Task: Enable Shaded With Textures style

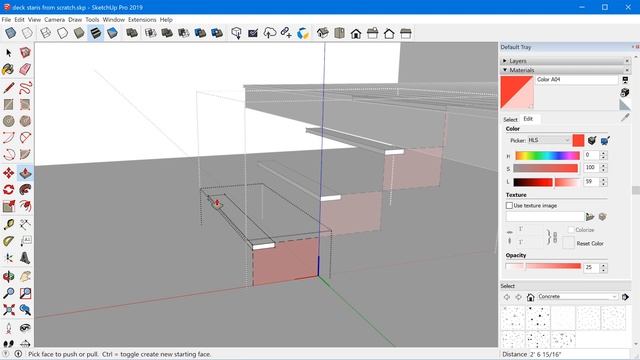Action: click(x=96, y=33)
